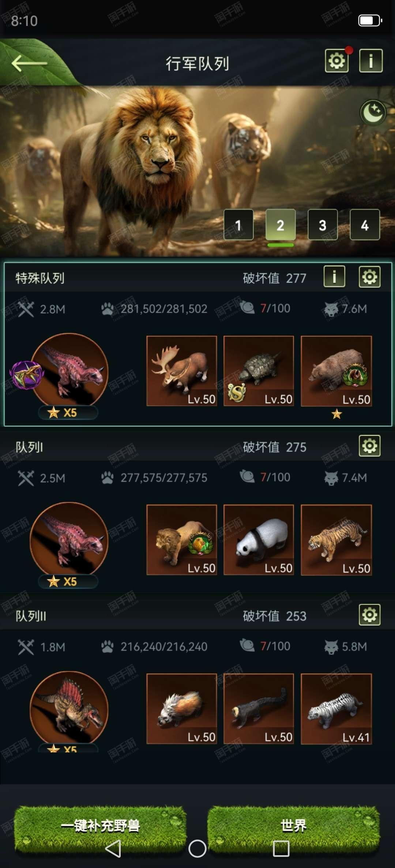Select the panda beast slot in 队列I

pos(259,540)
